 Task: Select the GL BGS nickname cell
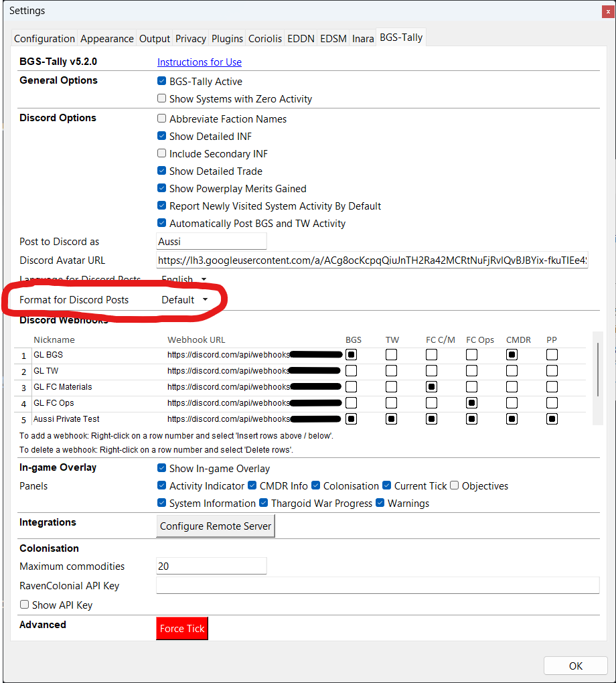98,355
